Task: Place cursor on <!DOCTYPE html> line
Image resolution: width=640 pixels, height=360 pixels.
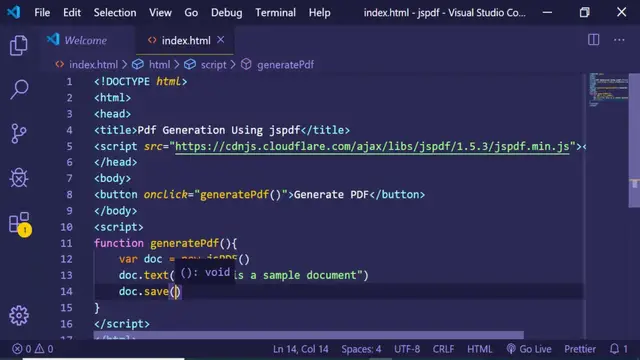Action: (x=140, y=82)
